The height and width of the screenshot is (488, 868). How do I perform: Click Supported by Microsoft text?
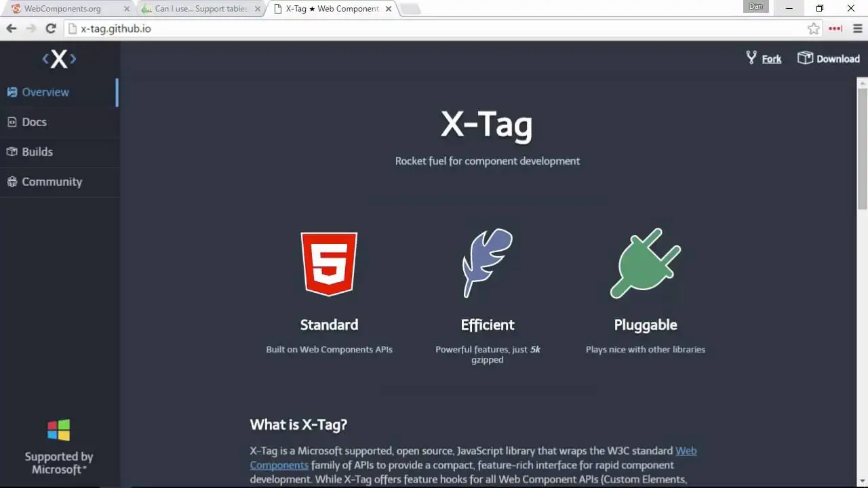pos(59,463)
